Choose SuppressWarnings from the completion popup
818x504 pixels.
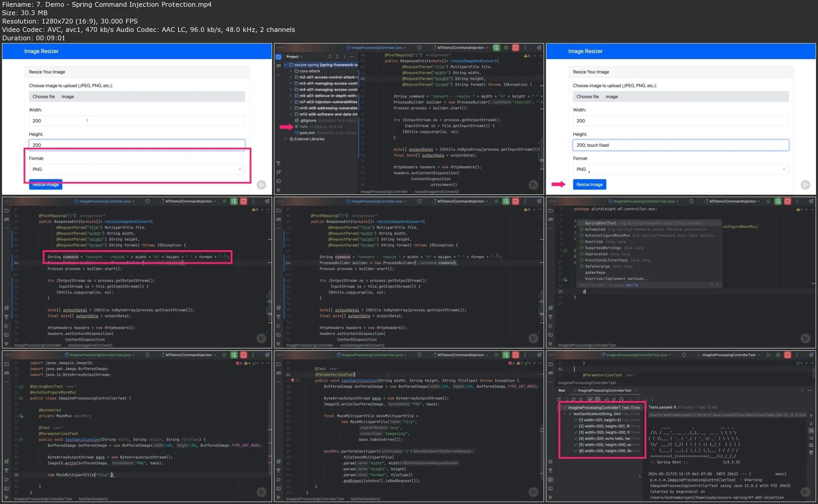tap(649, 248)
